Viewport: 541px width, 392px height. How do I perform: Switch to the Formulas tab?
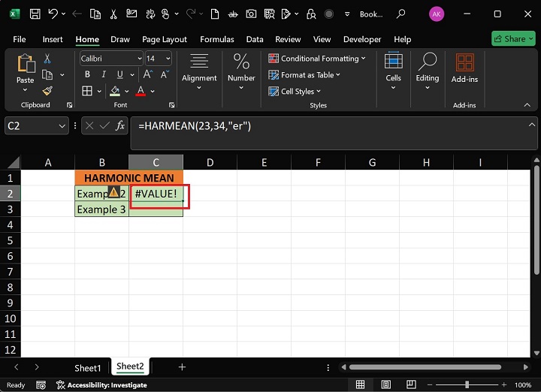(217, 39)
